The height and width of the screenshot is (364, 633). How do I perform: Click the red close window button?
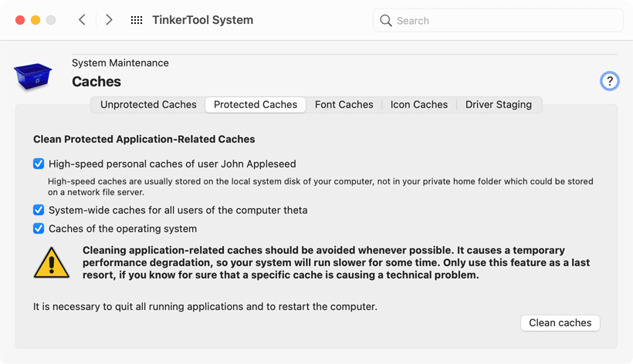tap(20, 20)
